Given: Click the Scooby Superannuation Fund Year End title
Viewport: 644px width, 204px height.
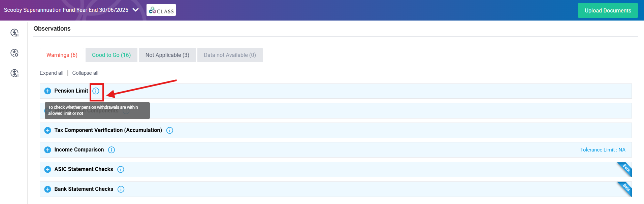Looking at the screenshot, I should [66, 10].
